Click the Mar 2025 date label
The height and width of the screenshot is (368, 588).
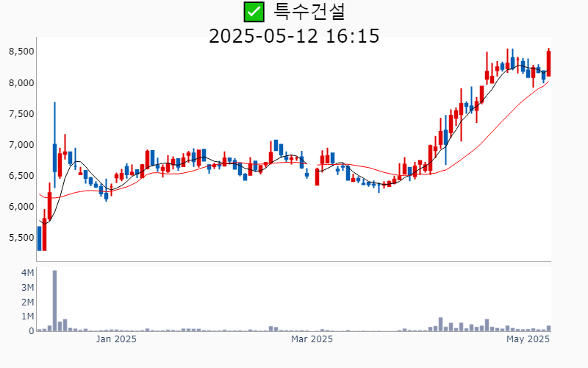pos(312,339)
